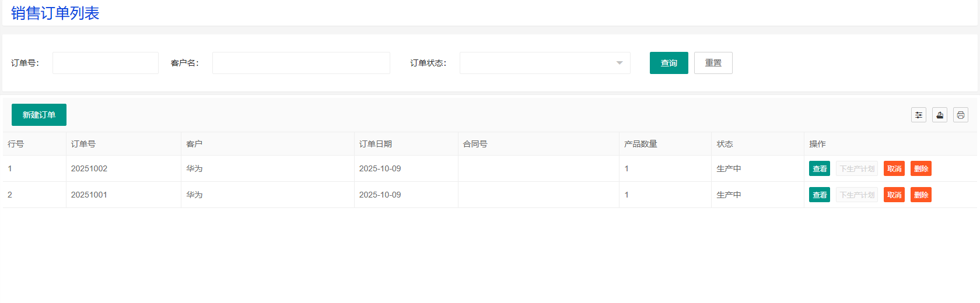980x303 pixels.
Task: Click the 订单日期 column header
Action: point(376,144)
